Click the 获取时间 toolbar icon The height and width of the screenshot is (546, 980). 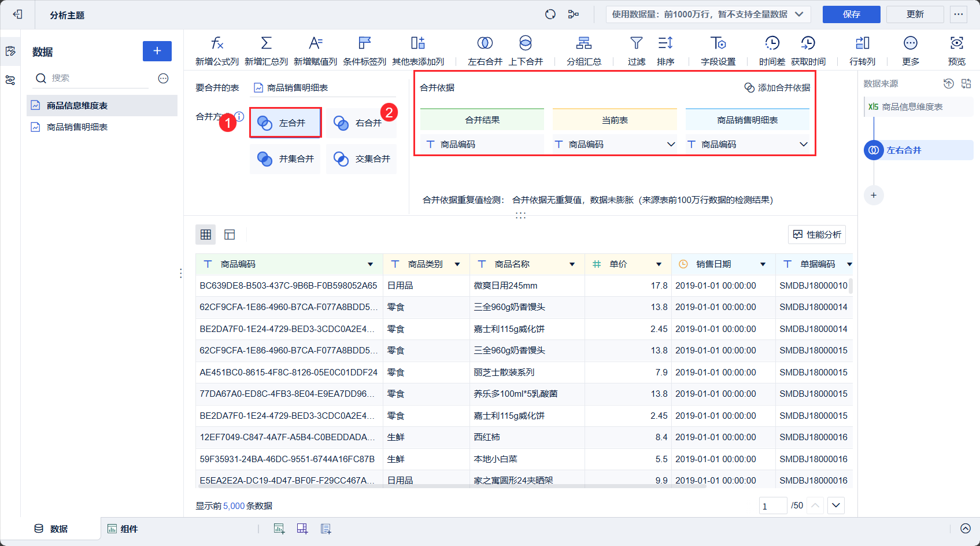click(x=808, y=43)
